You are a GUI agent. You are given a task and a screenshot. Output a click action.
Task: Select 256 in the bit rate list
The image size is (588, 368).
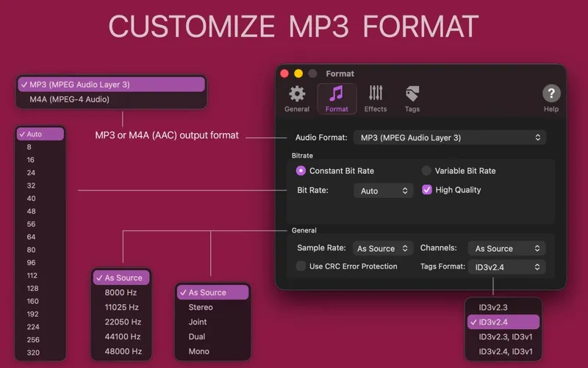[40, 339]
